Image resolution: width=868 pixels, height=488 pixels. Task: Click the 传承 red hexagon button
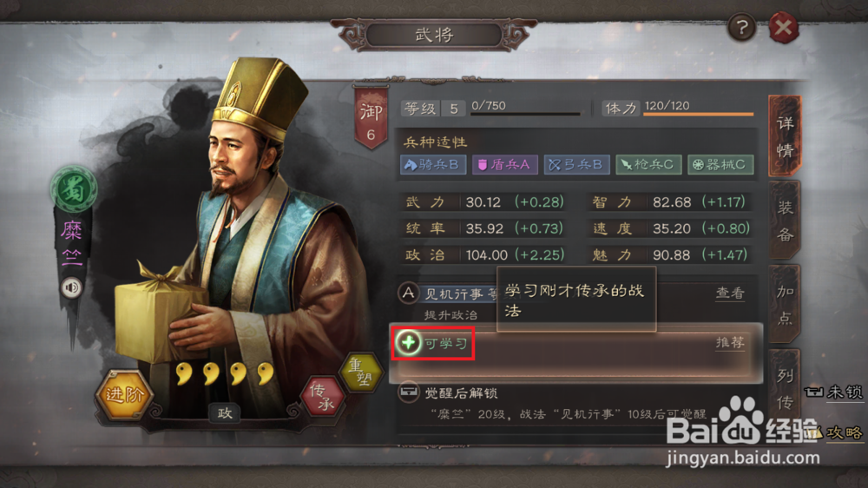[322, 397]
